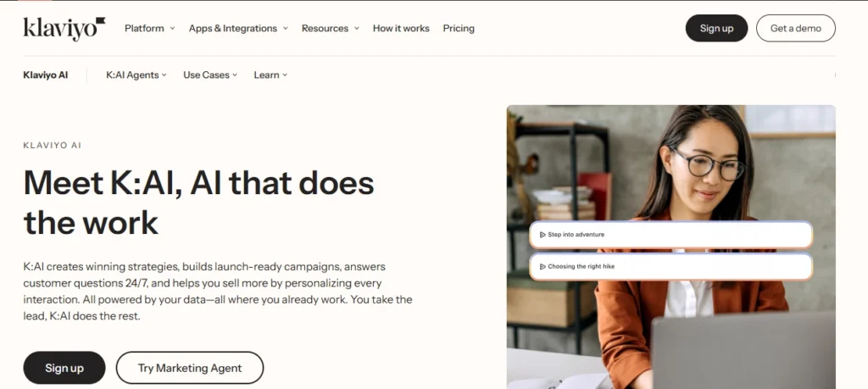
Task: Open the Use Cases dropdown
Action: coord(210,75)
